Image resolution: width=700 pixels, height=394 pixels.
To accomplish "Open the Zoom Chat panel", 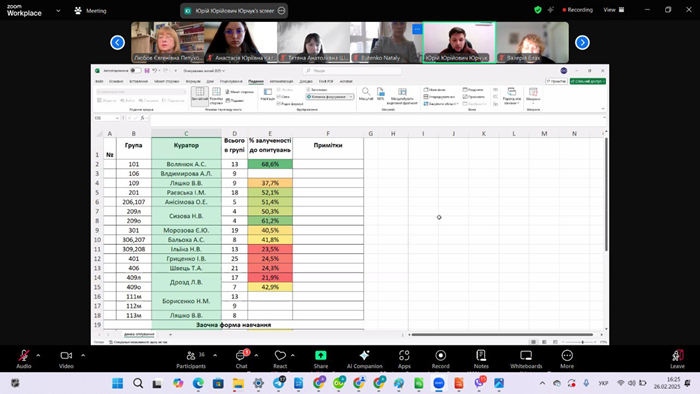I will click(241, 359).
